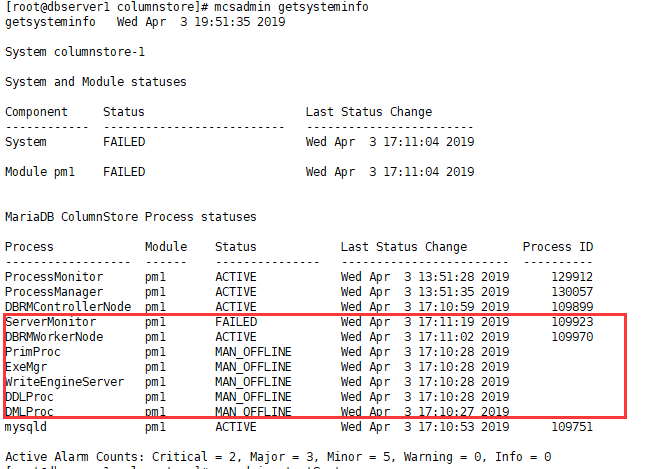Click the process ID 130057

point(572,292)
